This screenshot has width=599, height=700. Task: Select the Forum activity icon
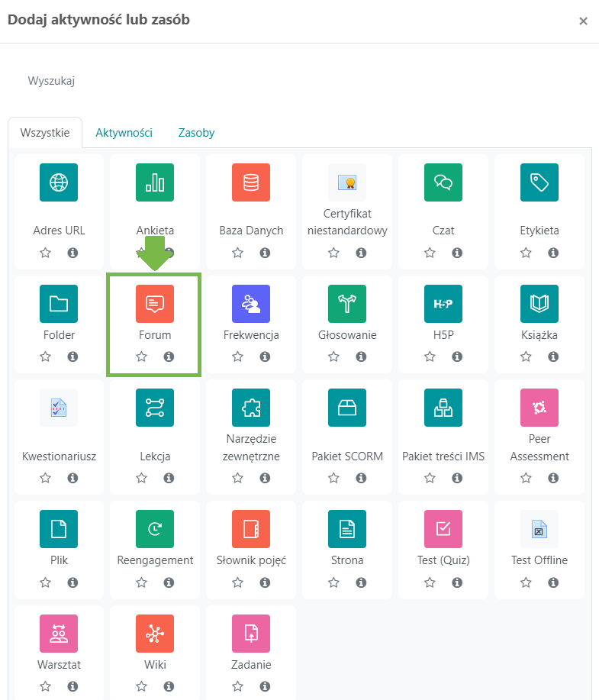(x=154, y=304)
